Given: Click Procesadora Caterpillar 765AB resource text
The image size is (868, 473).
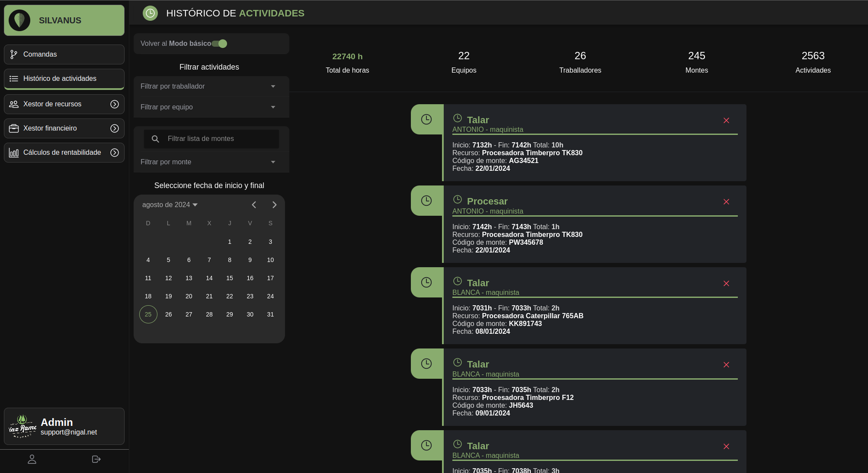Looking at the screenshot, I should coord(533,316).
